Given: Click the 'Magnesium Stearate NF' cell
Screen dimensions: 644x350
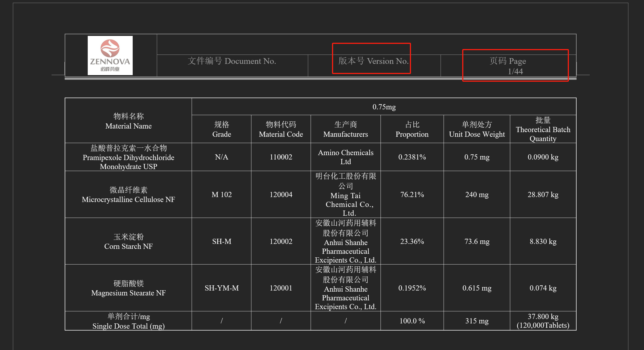Looking at the screenshot, I should [128, 288].
